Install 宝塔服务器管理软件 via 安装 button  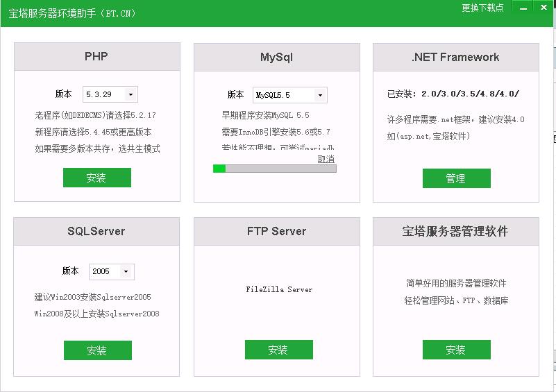pos(456,350)
